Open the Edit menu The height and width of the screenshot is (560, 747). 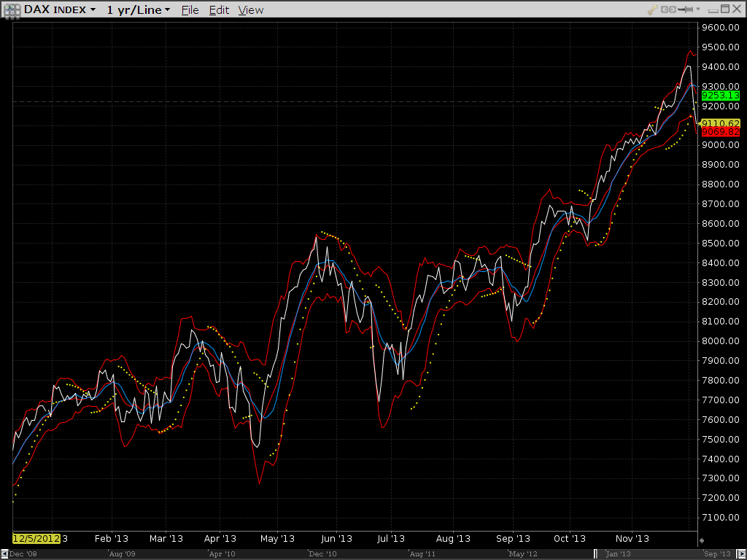(x=219, y=10)
